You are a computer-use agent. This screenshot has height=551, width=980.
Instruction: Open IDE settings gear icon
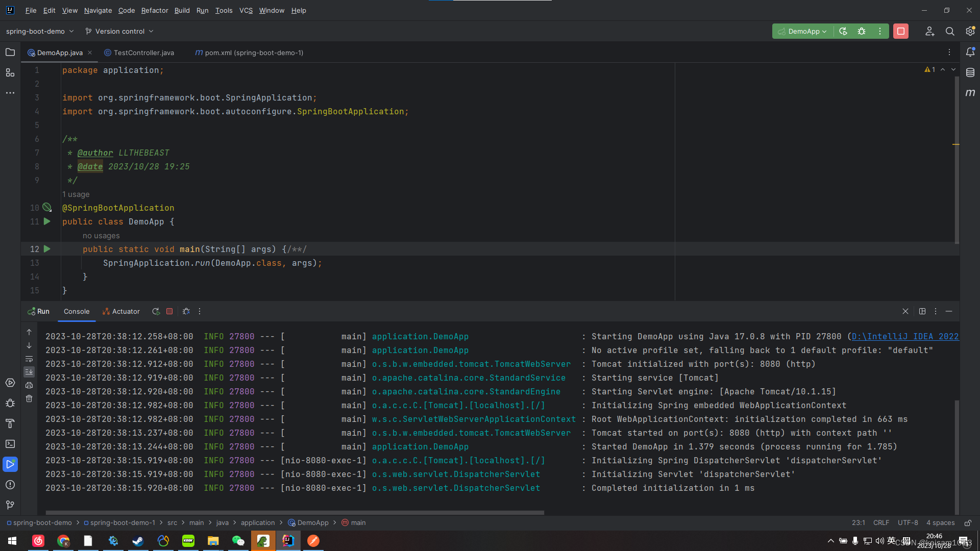[970, 31]
